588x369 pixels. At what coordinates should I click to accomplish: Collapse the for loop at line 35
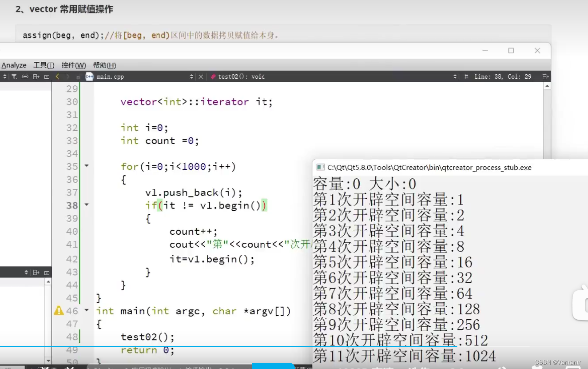pos(87,166)
